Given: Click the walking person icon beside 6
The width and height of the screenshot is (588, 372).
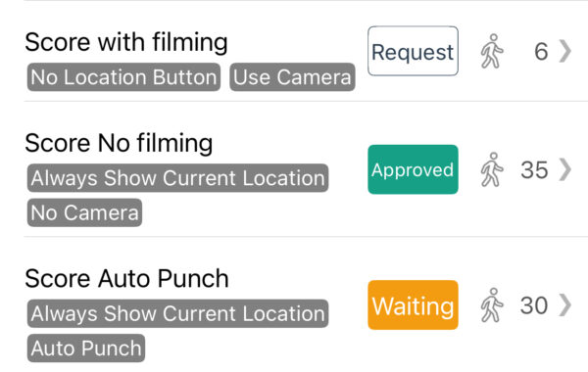Looking at the screenshot, I should pyautogui.click(x=492, y=51).
